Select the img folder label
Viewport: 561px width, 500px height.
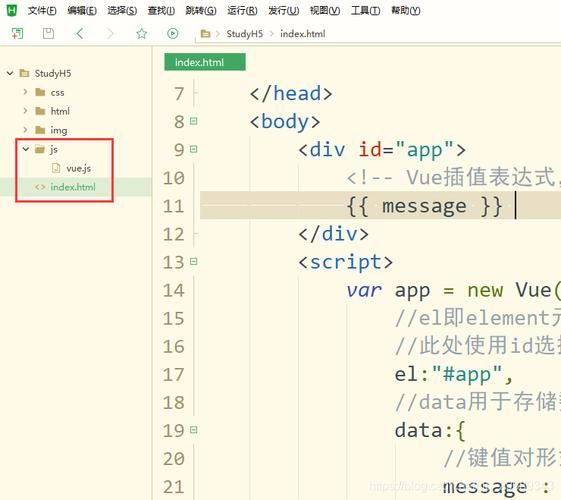point(59,131)
